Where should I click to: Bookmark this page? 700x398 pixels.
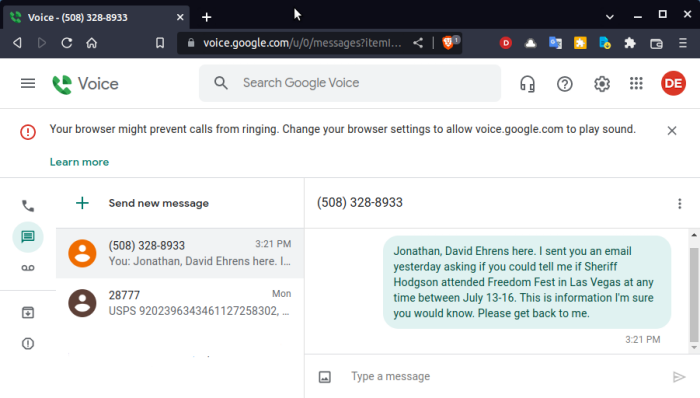click(160, 43)
